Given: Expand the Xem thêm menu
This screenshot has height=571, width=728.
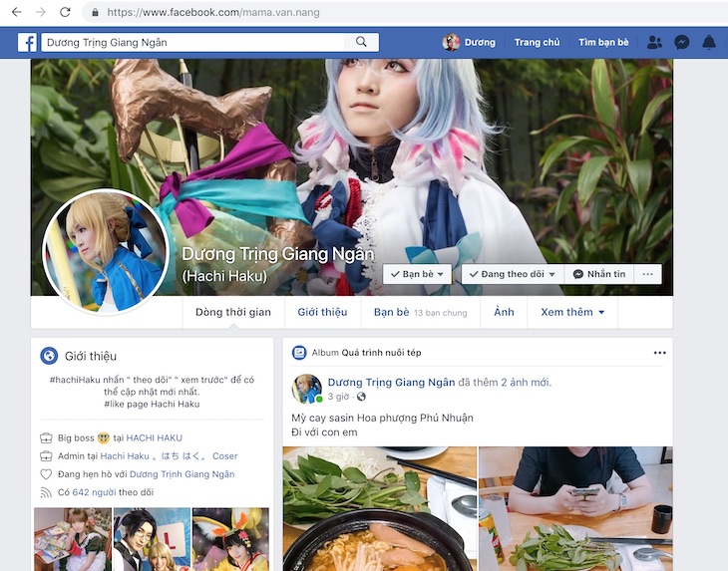Looking at the screenshot, I should pos(572,312).
